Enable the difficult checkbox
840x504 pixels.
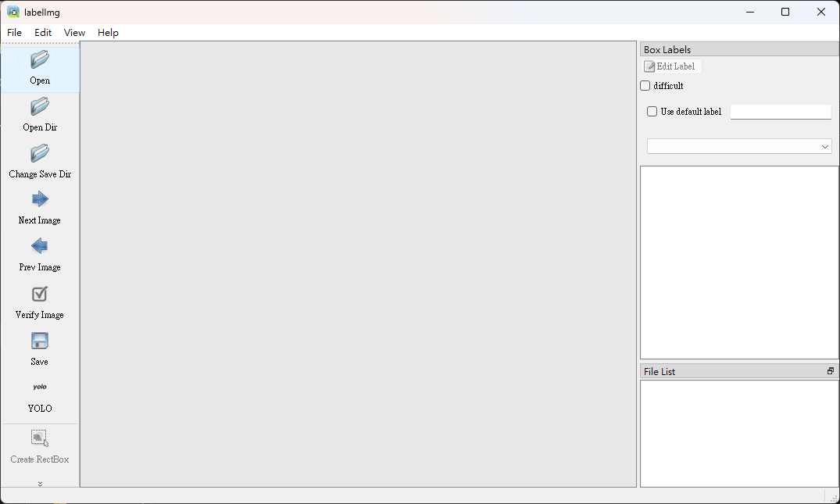click(x=645, y=86)
